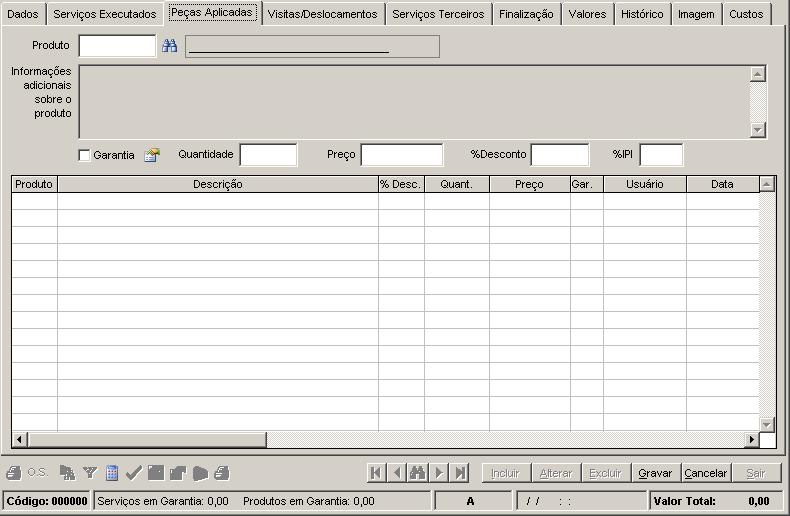
Task: Click the Quant. column header
Action: pos(456,184)
